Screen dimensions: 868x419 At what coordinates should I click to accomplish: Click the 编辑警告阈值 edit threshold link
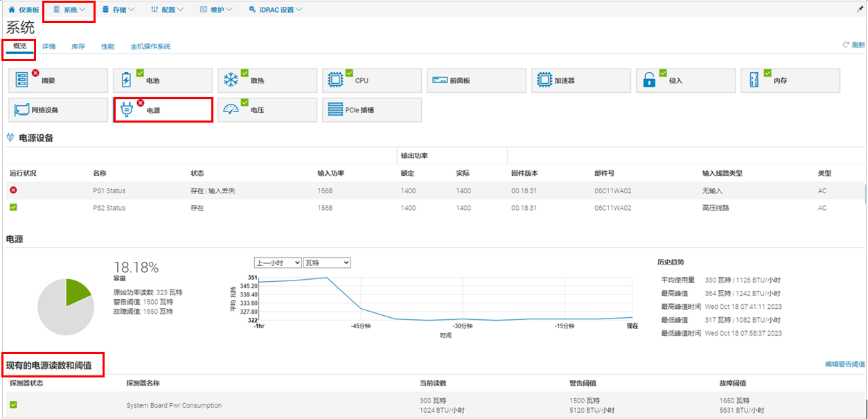[844, 364]
